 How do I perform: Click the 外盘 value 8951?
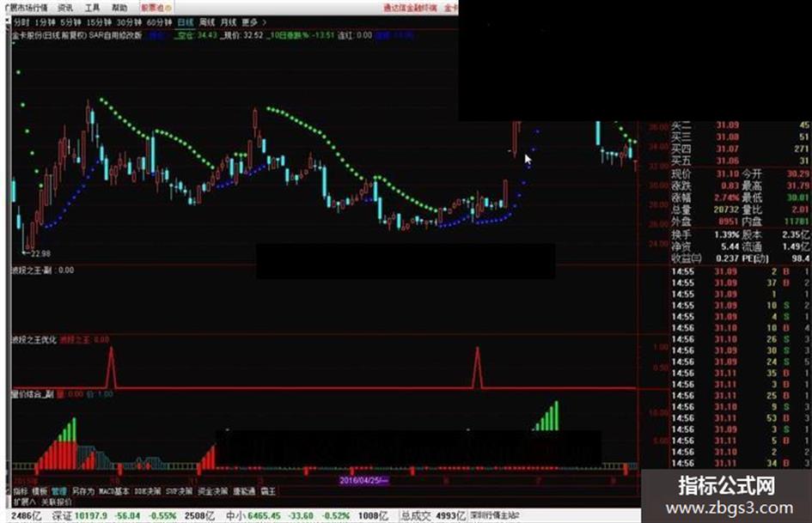[729, 222]
